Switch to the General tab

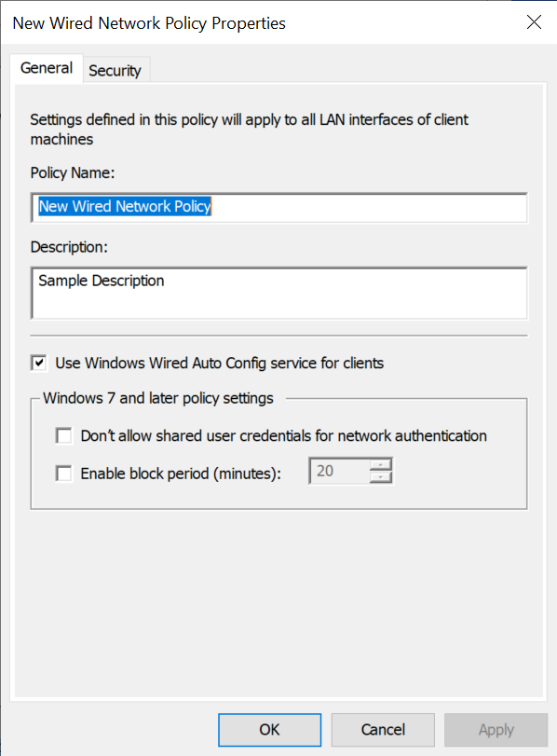click(46, 68)
